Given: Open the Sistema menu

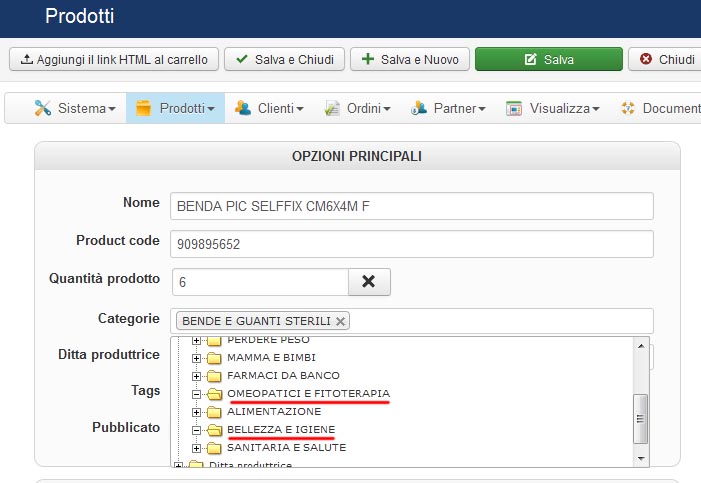Looking at the screenshot, I should point(75,108).
